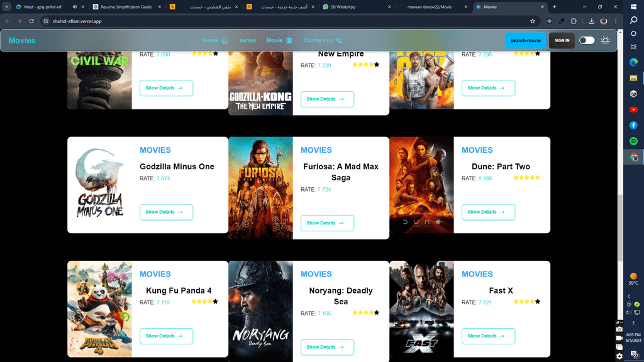Click the Godzilla Minus One poster
This screenshot has width=644, height=362.
coord(100,185)
